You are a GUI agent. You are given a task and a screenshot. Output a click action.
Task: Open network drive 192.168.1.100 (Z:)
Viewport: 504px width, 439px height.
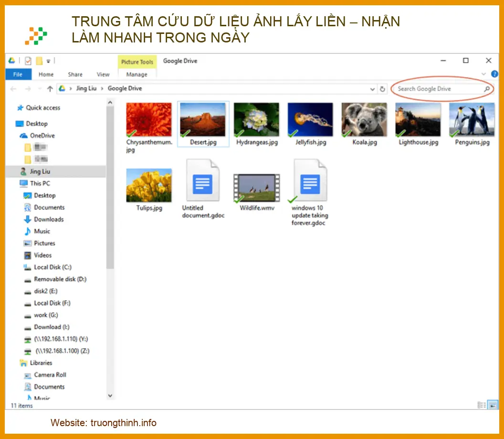tap(57, 351)
